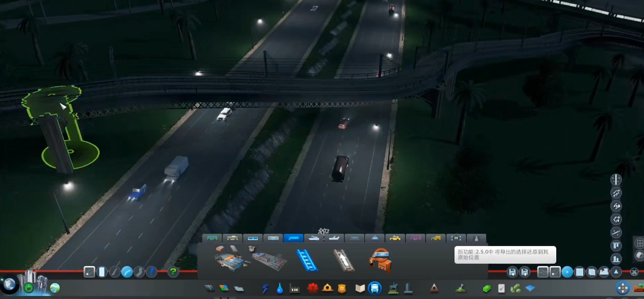Screen dimensions: 644x299
Task: Import selection with save-up icon
Action: point(525,272)
